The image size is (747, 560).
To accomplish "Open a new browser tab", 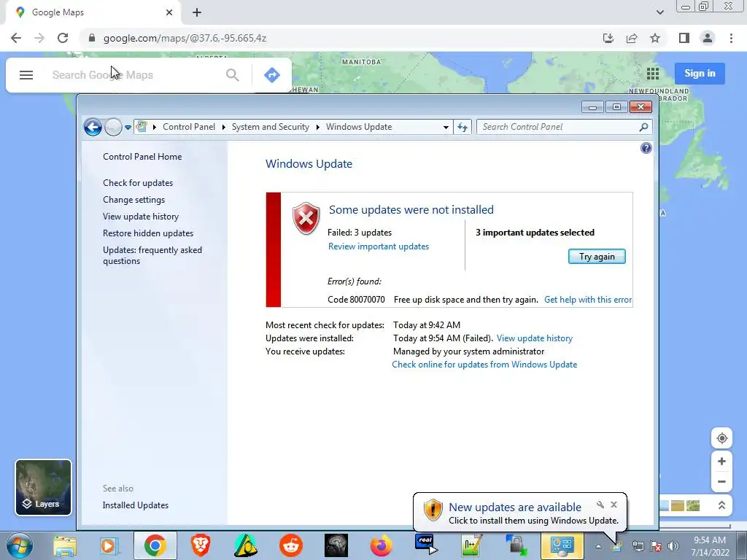I will (197, 12).
